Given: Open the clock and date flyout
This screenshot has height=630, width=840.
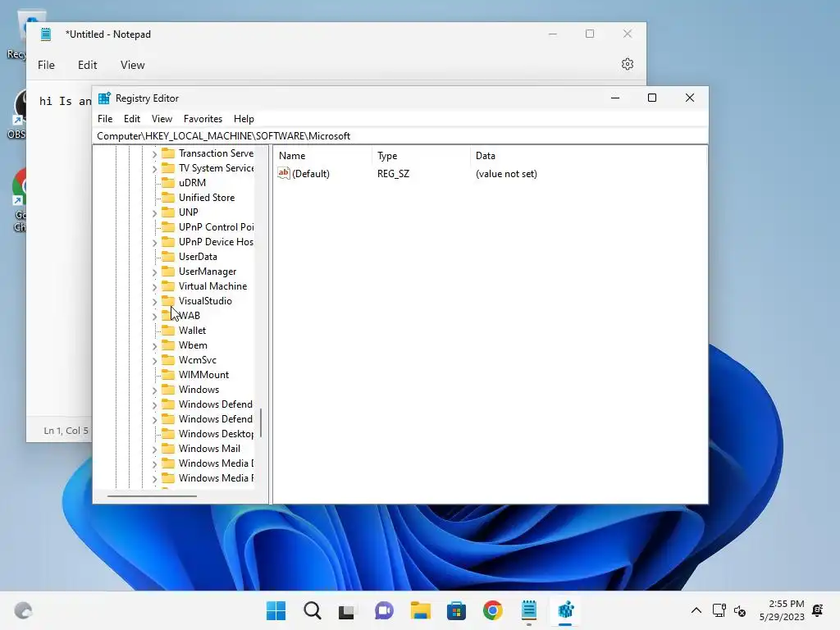Looking at the screenshot, I should [x=782, y=610].
